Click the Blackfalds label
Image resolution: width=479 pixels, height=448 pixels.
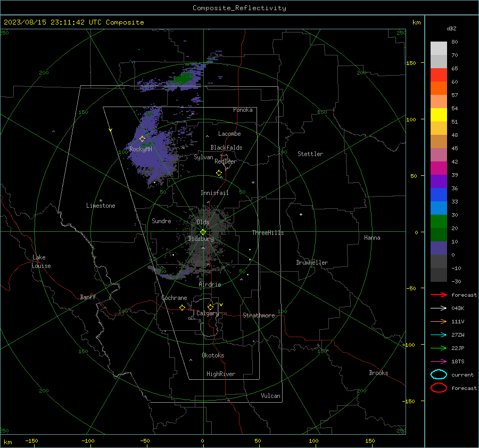226,148
